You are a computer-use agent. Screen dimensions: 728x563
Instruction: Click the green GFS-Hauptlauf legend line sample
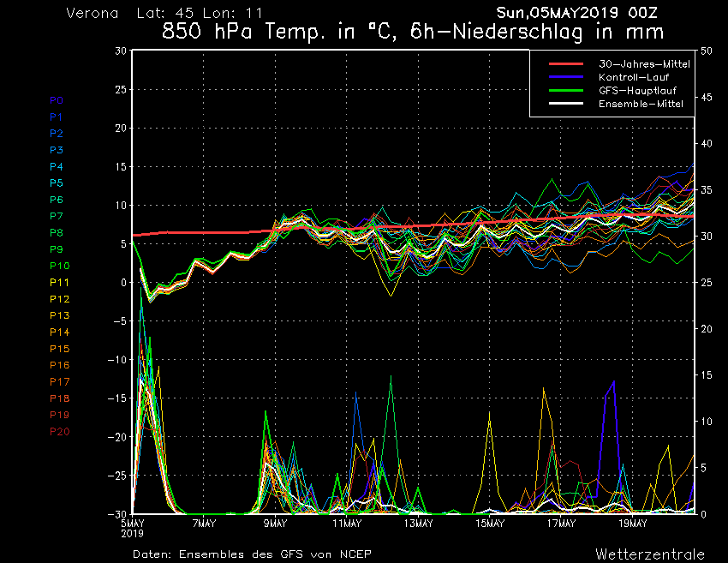(566, 91)
